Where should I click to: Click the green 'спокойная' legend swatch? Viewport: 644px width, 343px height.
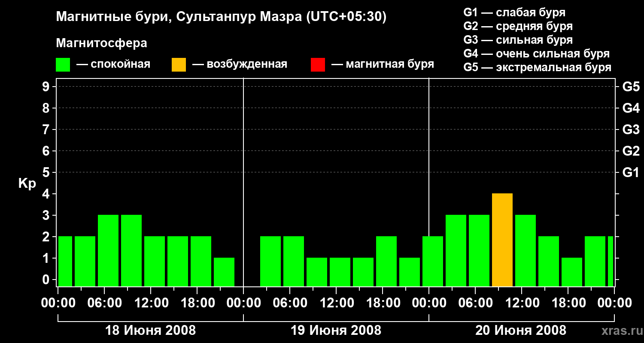63,65
